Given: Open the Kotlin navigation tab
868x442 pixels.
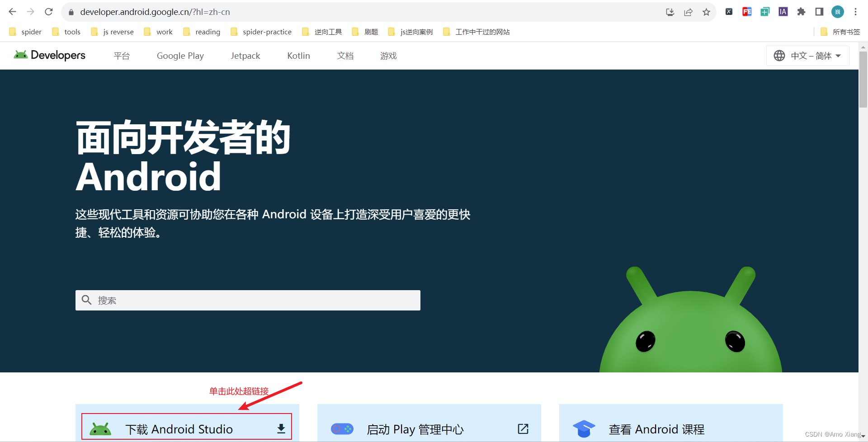Looking at the screenshot, I should [298, 56].
